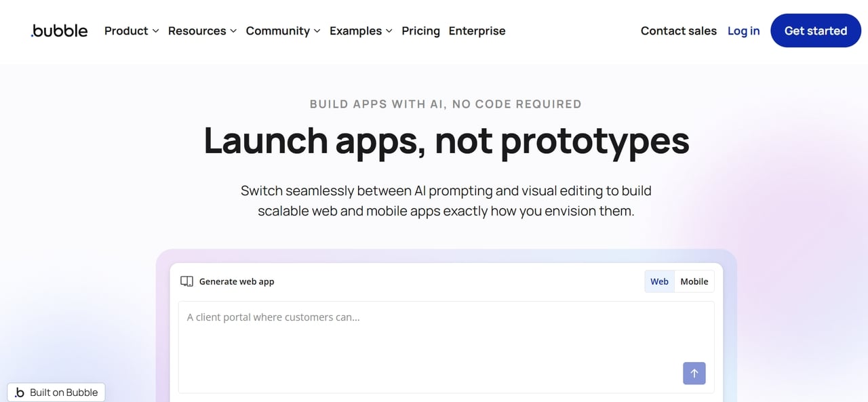Screen dimensions: 868x402
Task: Focus the app prompt text field
Action: point(446,347)
